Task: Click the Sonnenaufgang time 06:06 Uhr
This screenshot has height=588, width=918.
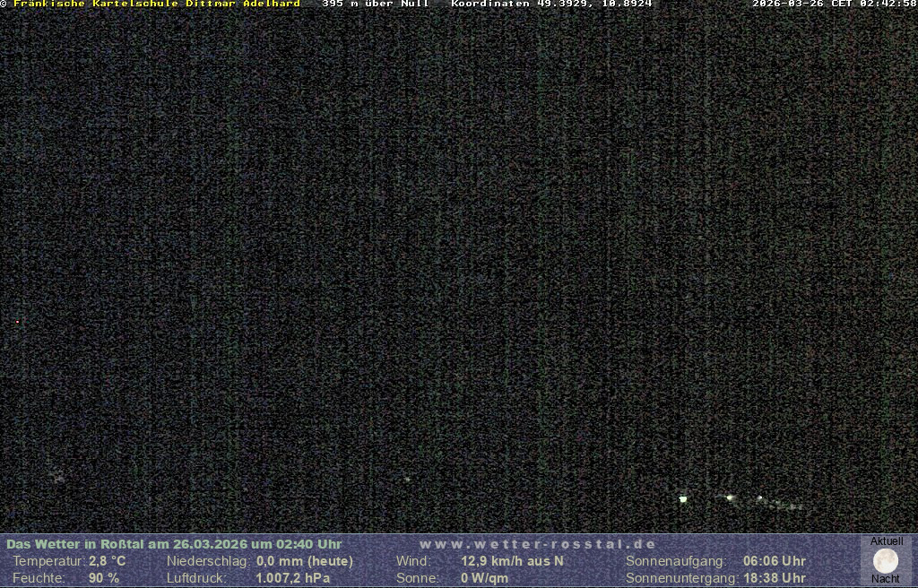Action: (x=774, y=561)
